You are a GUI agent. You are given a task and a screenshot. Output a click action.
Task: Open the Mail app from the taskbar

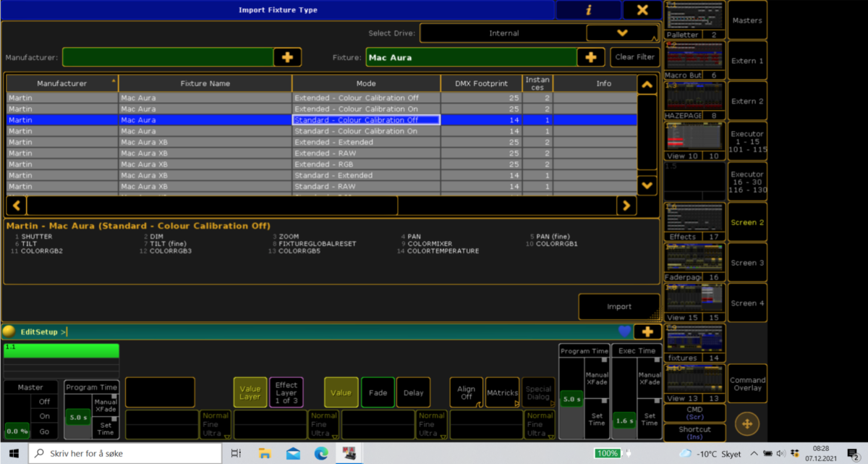(x=293, y=454)
